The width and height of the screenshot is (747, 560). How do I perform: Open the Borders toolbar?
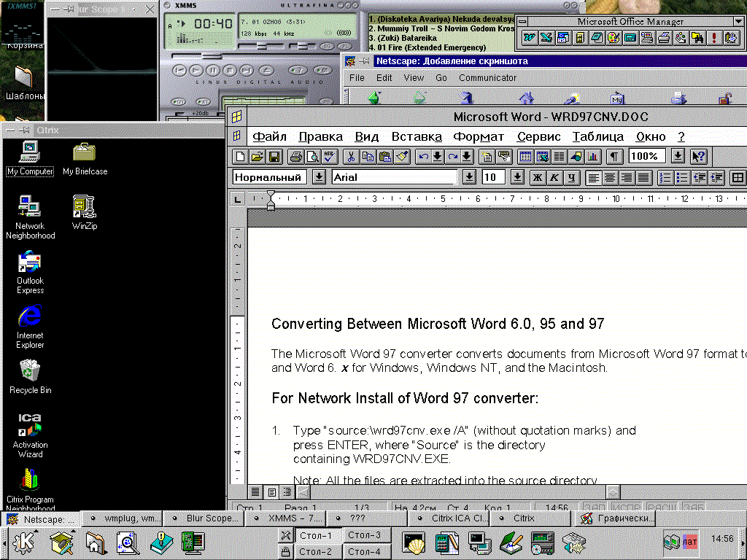[738, 178]
